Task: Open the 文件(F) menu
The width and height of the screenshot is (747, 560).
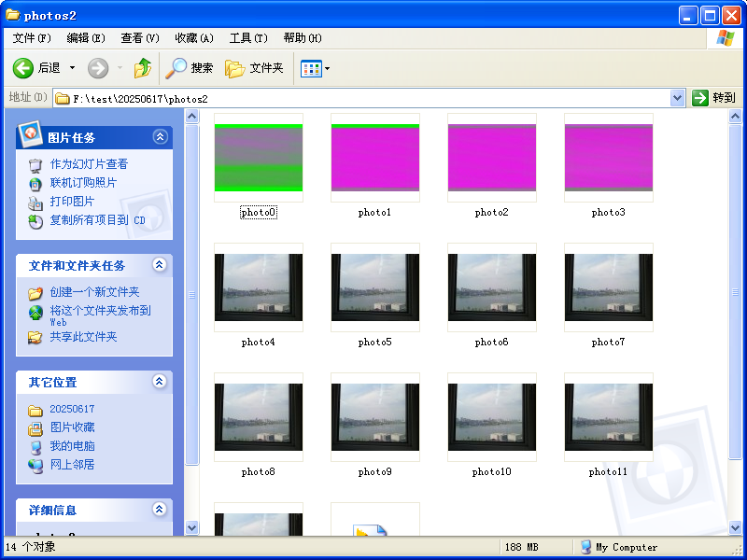Action: coord(32,38)
